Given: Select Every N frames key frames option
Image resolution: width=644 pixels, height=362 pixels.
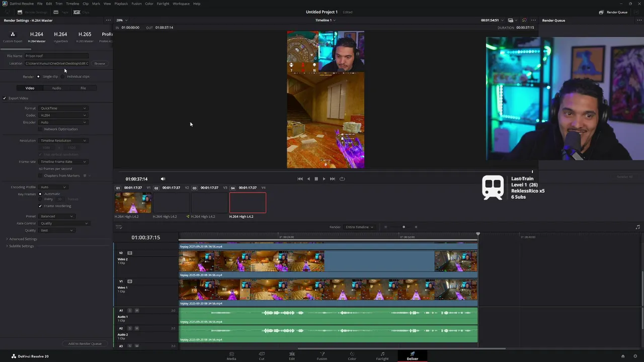Looking at the screenshot, I should coord(40,199).
